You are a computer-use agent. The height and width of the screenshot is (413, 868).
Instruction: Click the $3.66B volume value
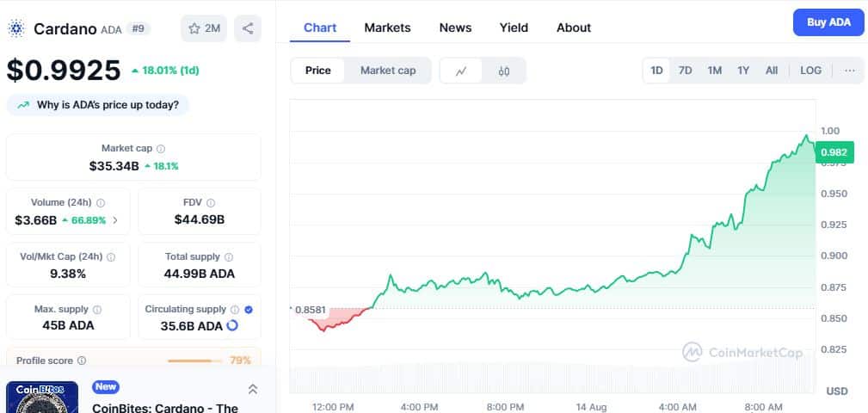point(36,220)
